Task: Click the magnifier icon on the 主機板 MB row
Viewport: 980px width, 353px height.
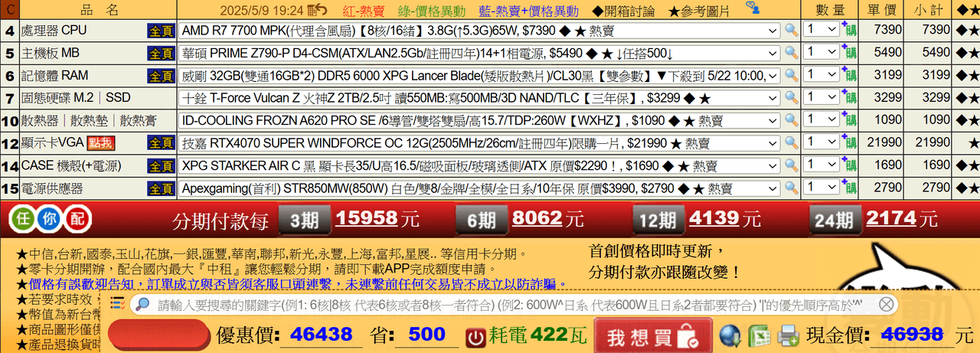Action: tap(791, 53)
